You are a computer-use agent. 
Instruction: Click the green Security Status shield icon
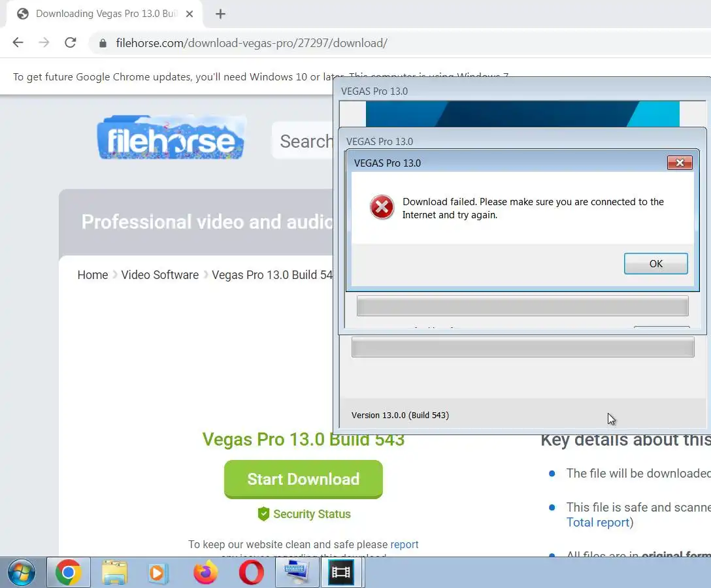point(263,514)
